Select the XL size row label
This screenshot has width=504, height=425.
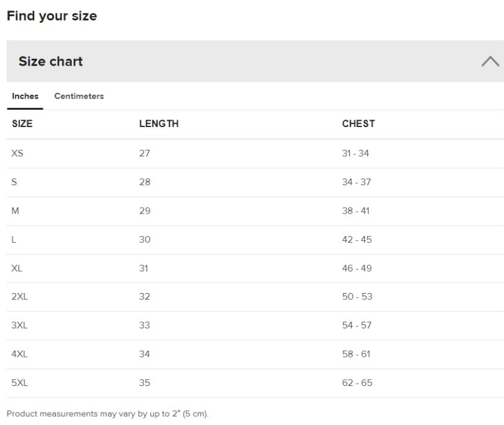coord(17,268)
